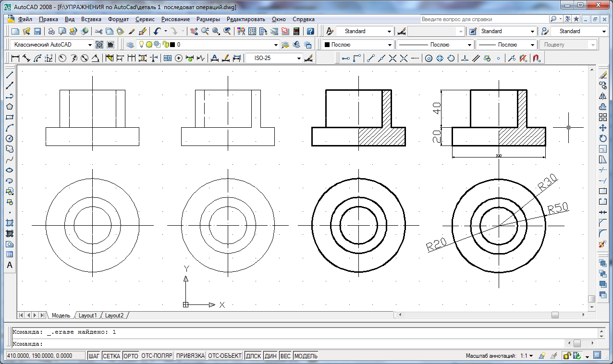Select the Hatch tool
This screenshot has width=613, height=364.
tap(9, 223)
